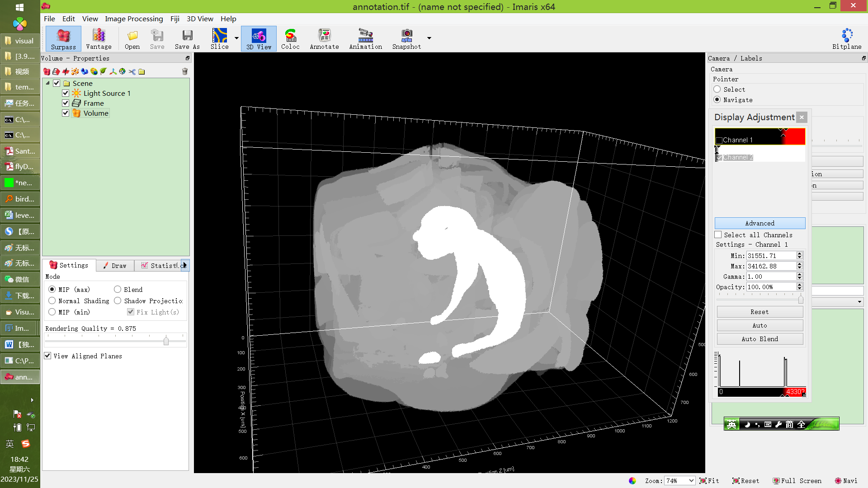Screen dimensions: 868x488
Task: Uncheck the Frame visibility checkbox
Action: [66, 103]
